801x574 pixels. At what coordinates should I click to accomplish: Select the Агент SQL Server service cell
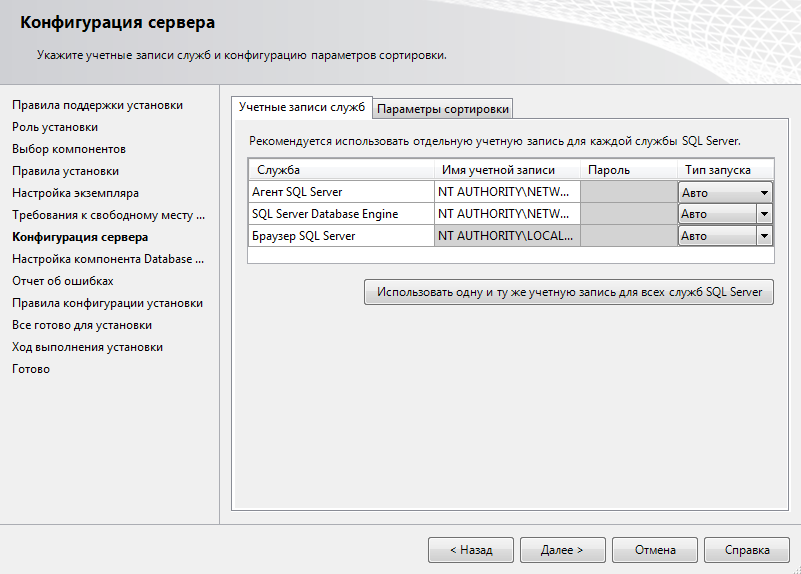coord(341,192)
